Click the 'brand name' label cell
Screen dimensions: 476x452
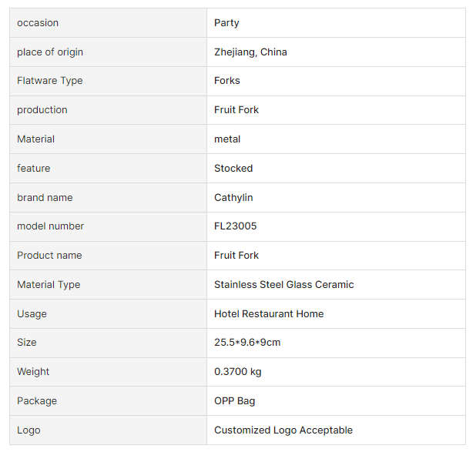click(45, 198)
